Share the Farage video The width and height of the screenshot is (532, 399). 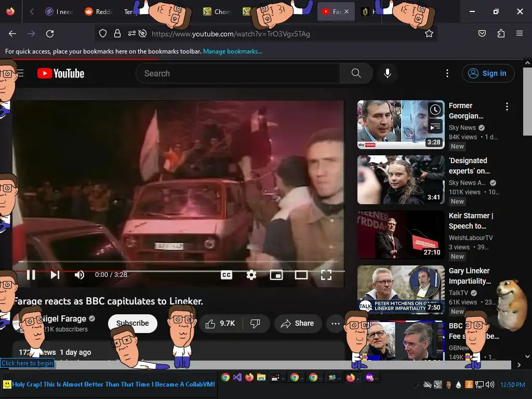click(x=298, y=323)
